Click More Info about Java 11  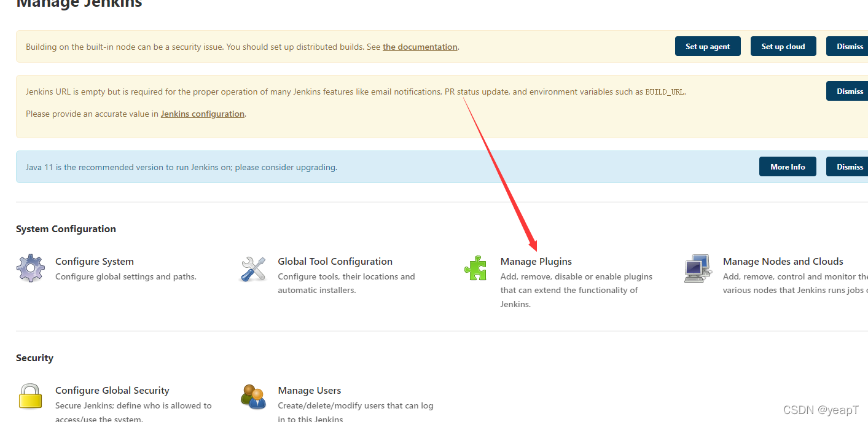point(788,166)
